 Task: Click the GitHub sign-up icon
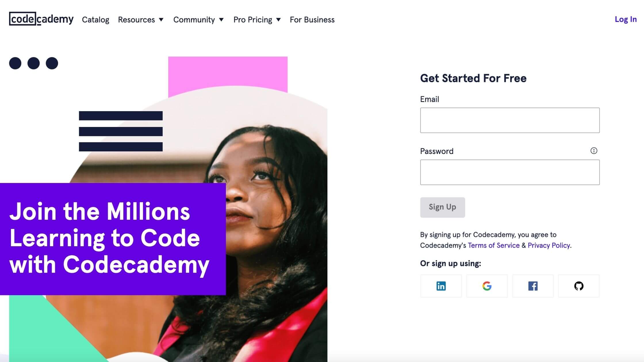(578, 286)
